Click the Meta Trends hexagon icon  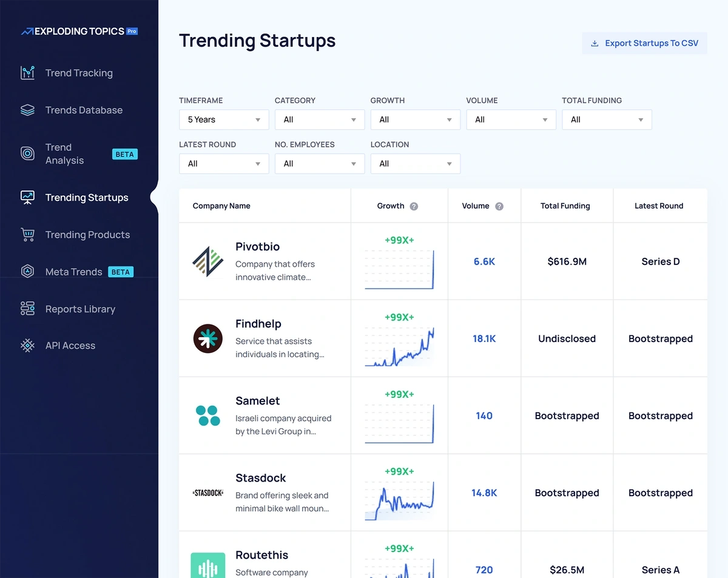pos(27,272)
